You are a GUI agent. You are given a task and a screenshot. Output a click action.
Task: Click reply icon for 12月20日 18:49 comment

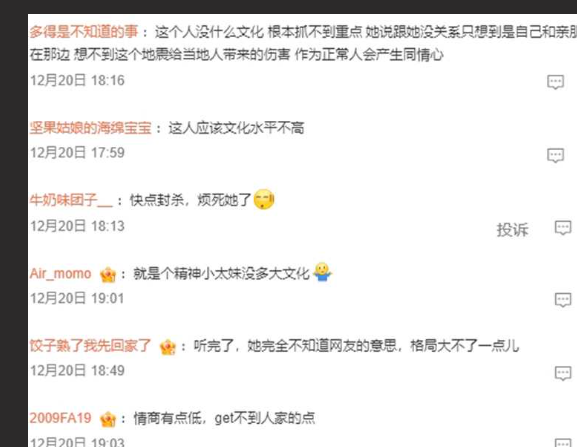coord(563,373)
